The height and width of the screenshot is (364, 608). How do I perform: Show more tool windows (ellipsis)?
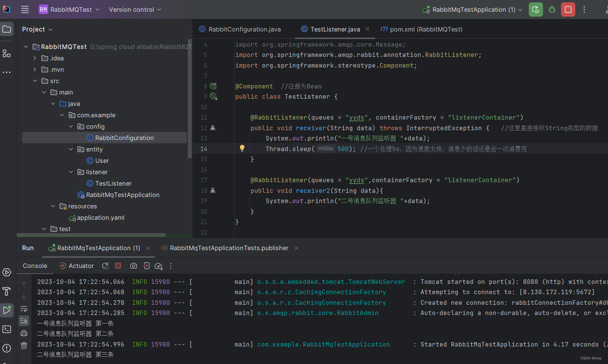[x=7, y=72]
